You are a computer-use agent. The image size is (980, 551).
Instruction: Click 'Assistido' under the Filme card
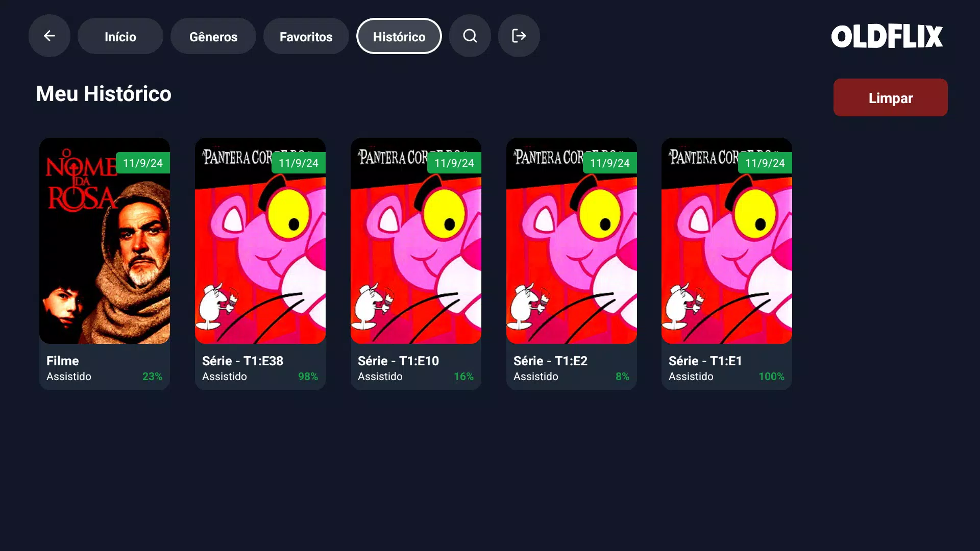(69, 377)
